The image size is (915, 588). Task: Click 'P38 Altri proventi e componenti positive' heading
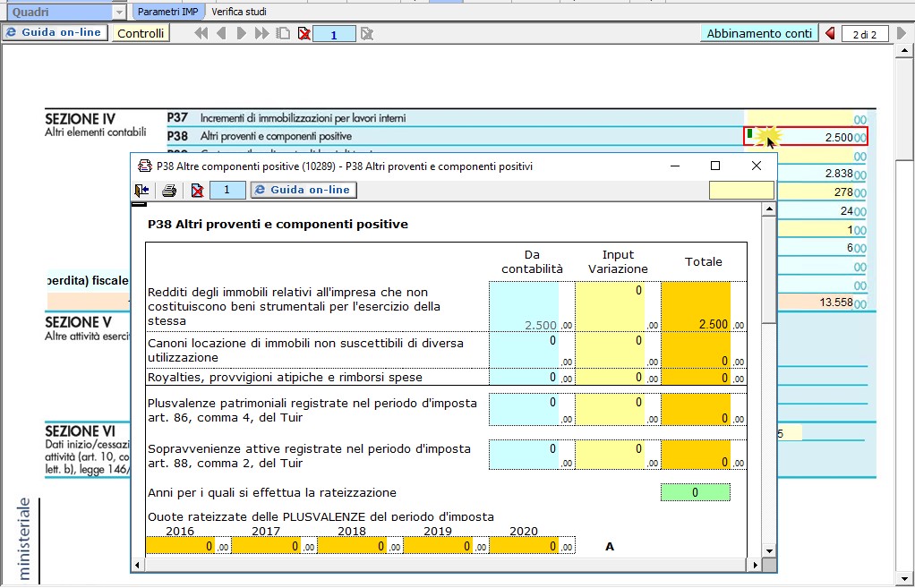point(278,224)
